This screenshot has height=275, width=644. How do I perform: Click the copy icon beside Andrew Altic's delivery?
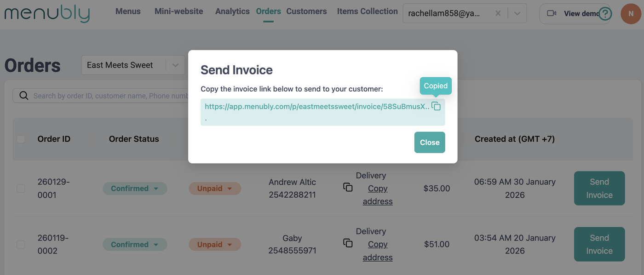tap(348, 187)
